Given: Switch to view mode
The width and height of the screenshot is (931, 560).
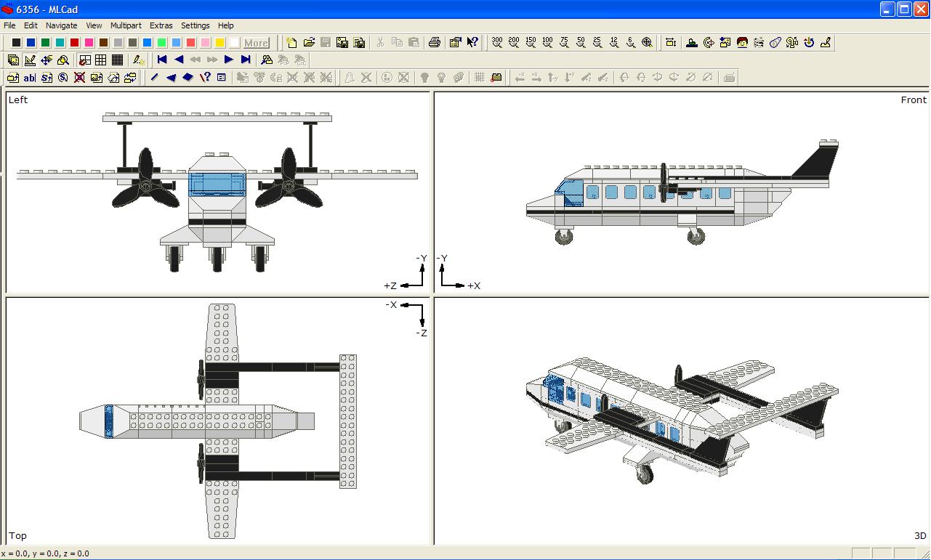Looking at the screenshot, I should click(x=13, y=60).
